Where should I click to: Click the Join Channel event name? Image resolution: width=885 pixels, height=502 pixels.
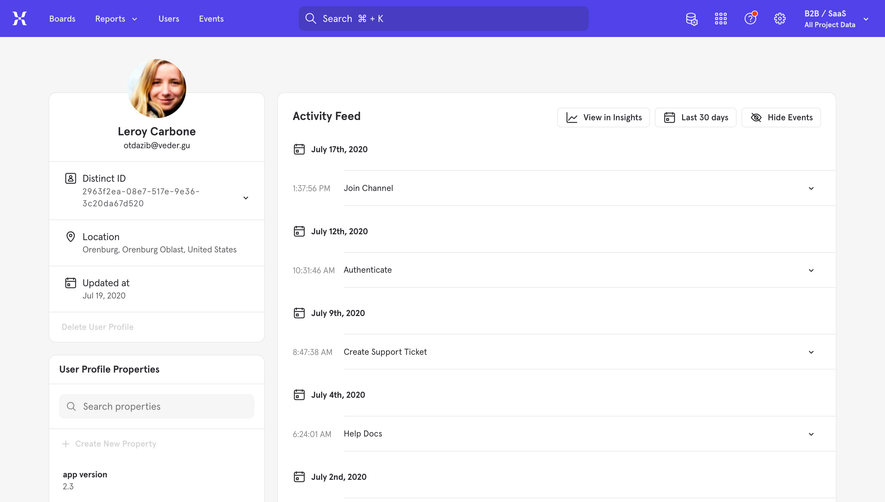(x=369, y=188)
